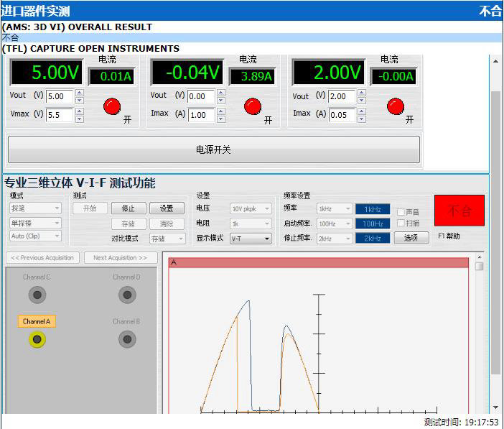
Task: Open the 单探棒 probe dropdown
Action: [x=35, y=223]
